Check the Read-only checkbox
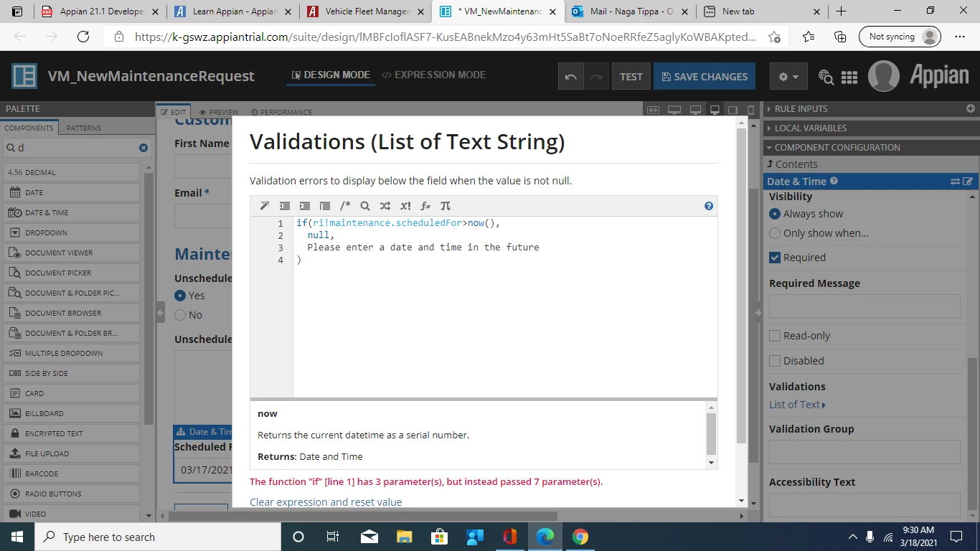980x551 pixels. click(775, 336)
